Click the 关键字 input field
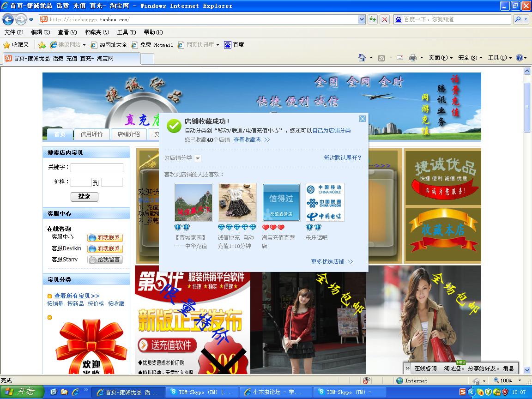The height and width of the screenshot is (399, 532). [97, 168]
